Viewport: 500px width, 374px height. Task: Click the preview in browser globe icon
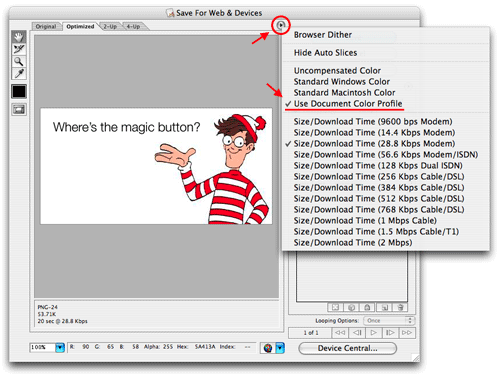point(268,348)
